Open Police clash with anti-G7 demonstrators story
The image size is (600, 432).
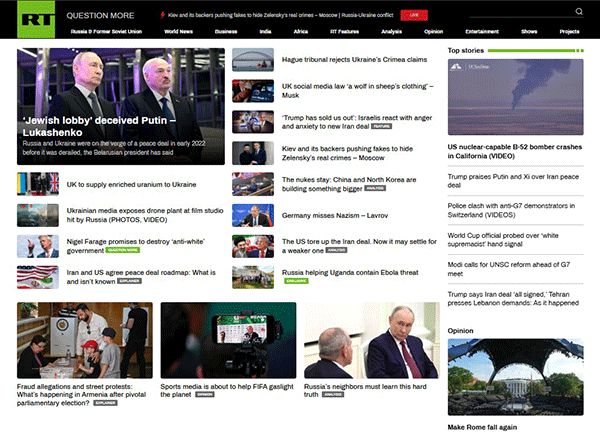pos(511,210)
